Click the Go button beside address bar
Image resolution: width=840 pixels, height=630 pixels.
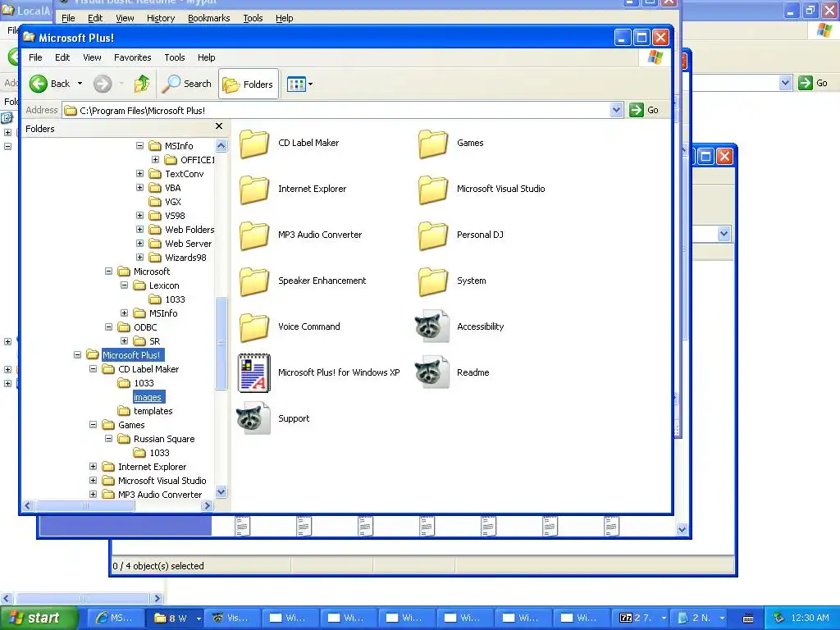[644, 111]
